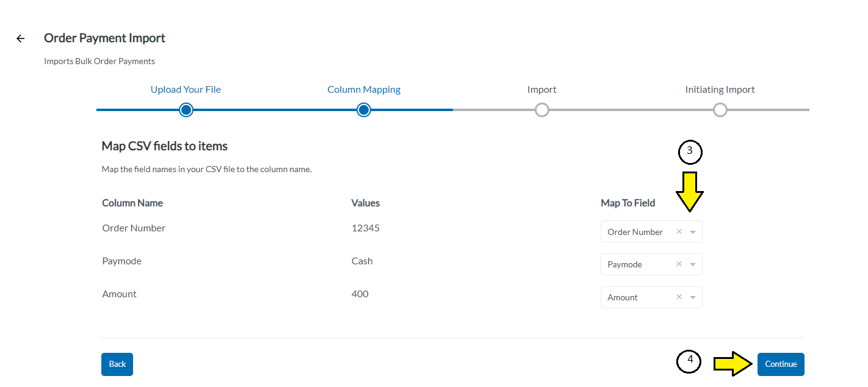Click the filled Upload Your File step circle
The image size is (868, 387).
pyautogui.click(x=186, y=110)
